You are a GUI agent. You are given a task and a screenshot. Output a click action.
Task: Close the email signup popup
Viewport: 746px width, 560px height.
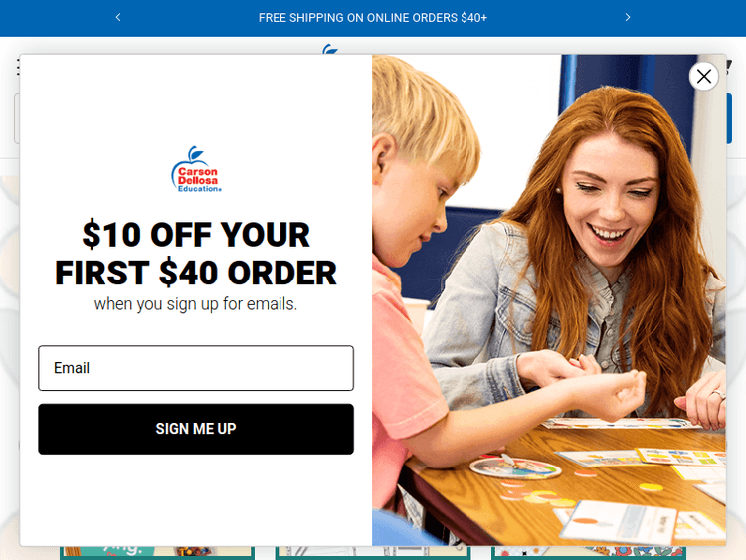(703, 76)
